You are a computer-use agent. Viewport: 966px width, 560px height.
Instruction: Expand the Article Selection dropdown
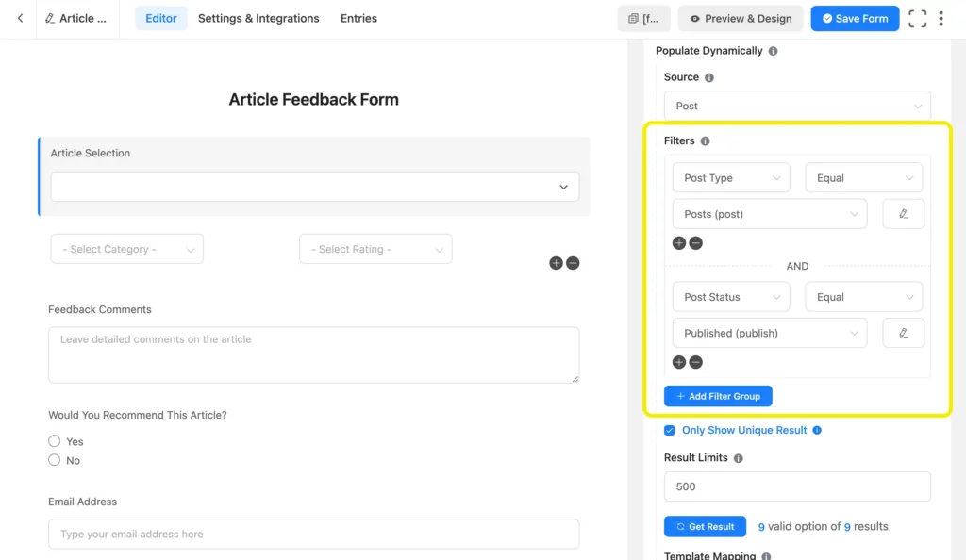point(315,187)
